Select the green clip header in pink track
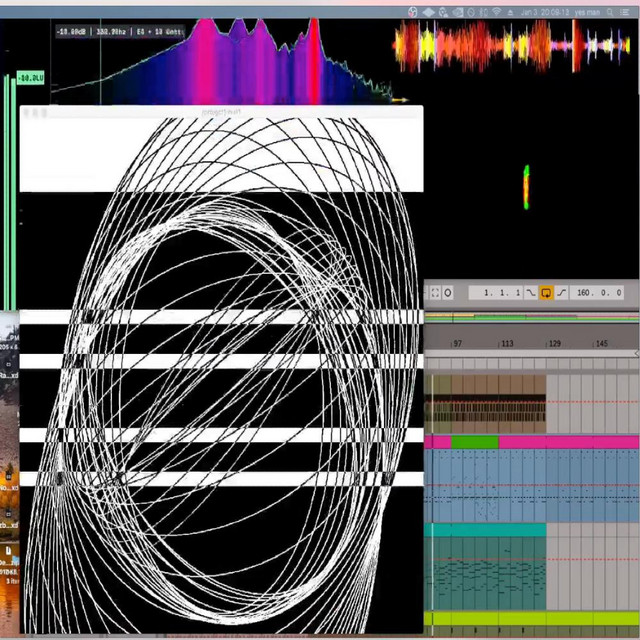 pos(474,441)
